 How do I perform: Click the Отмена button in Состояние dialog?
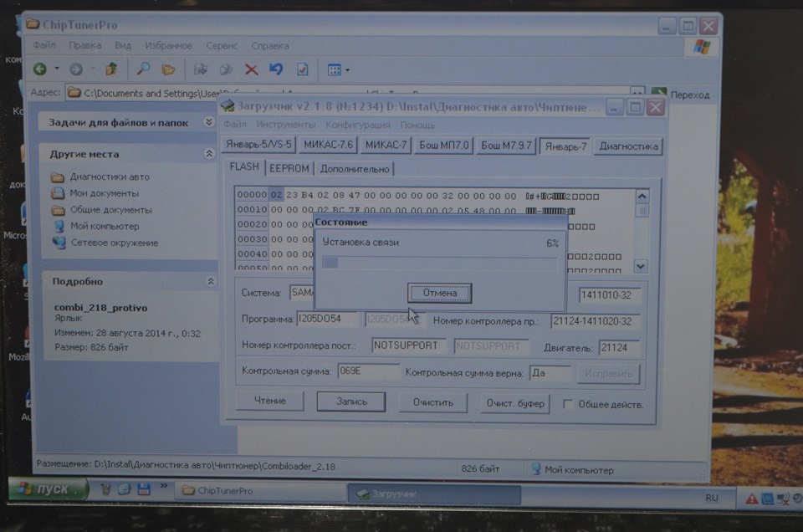(439, 293)
